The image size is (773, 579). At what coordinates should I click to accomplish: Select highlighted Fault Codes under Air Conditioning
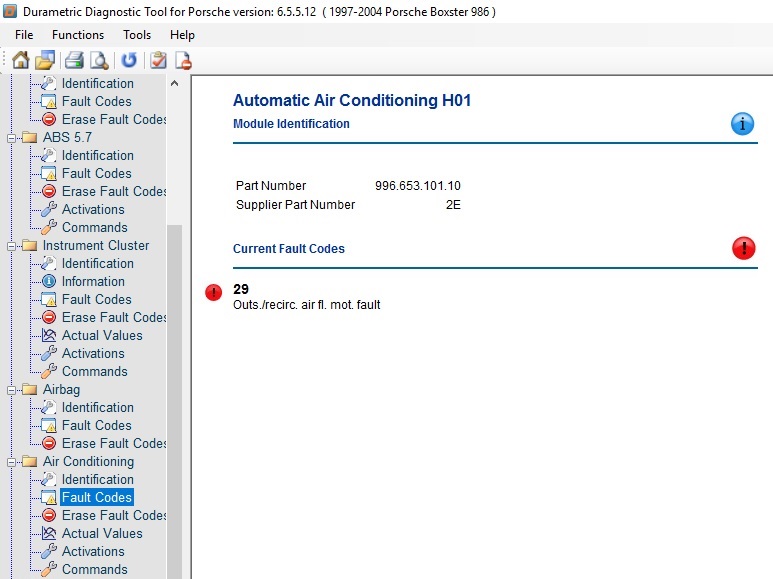[x=97, y=497]
